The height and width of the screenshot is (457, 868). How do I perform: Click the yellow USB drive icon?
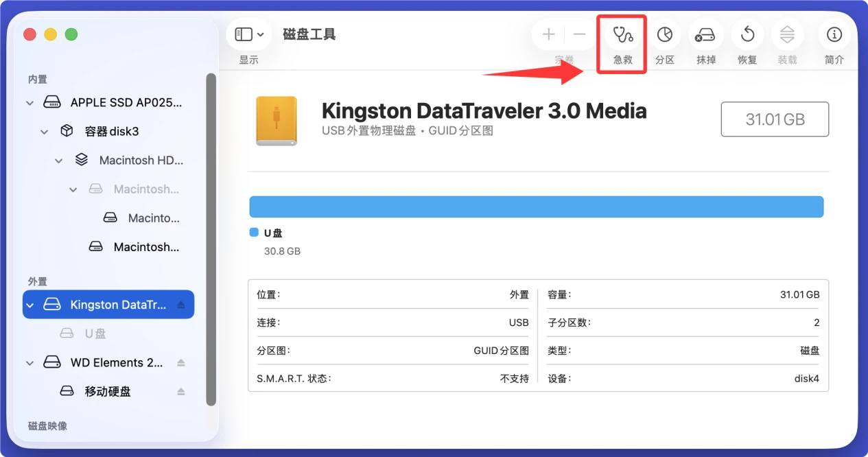coord(277,121)
